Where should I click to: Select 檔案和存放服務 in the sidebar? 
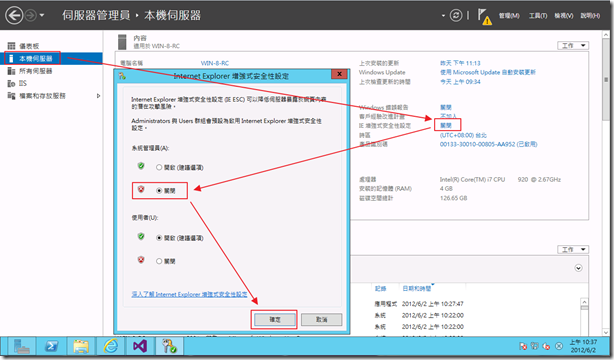(x=42, y=96)
